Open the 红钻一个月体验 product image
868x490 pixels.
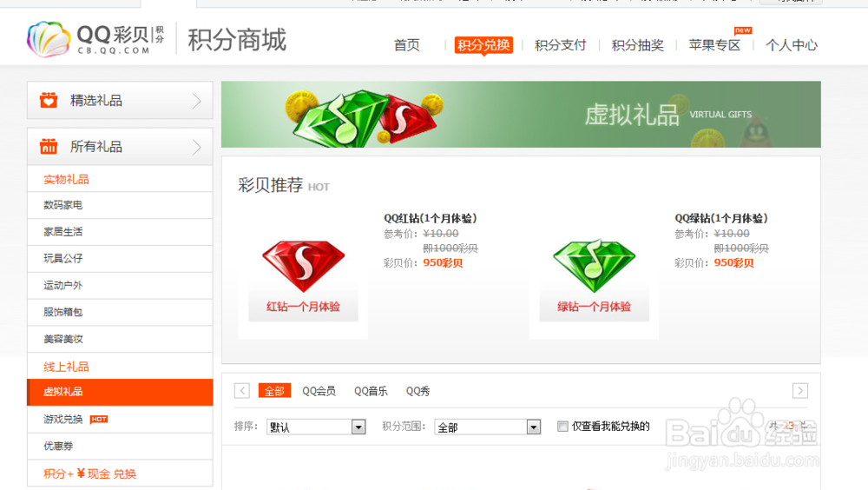click(x=303, y=276)
